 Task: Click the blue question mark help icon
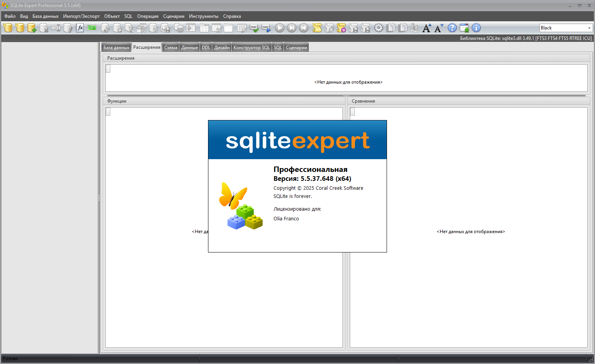[x=452, y=28]
